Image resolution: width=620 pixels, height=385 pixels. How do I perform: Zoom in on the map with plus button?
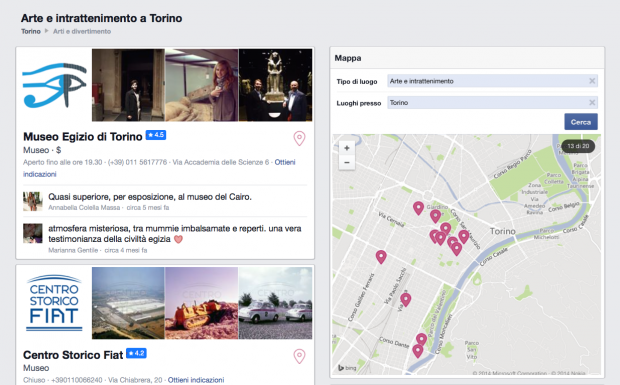click(347, 148)
